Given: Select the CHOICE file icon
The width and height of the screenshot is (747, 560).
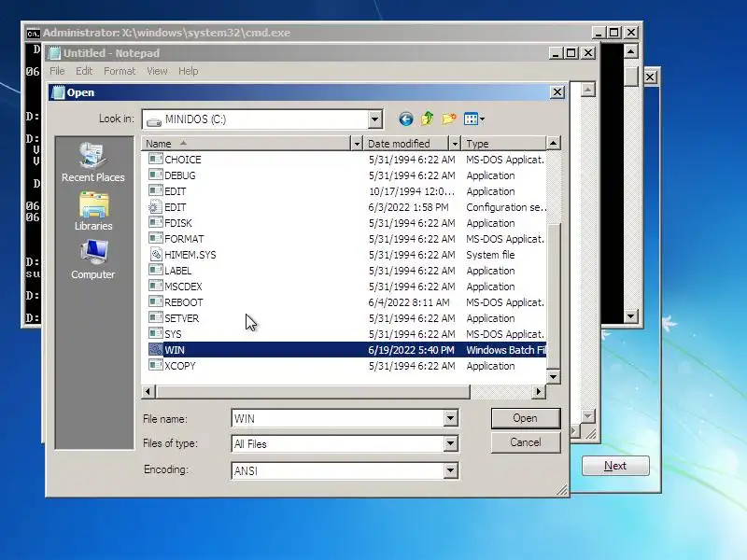Looking at the screenshot, I should [155, 159].
